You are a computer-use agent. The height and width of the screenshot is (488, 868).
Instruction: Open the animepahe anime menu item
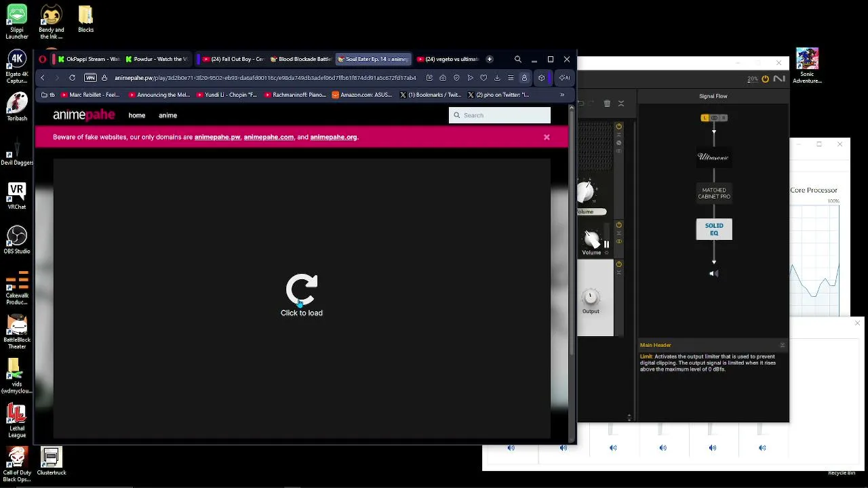click(167, 115)
